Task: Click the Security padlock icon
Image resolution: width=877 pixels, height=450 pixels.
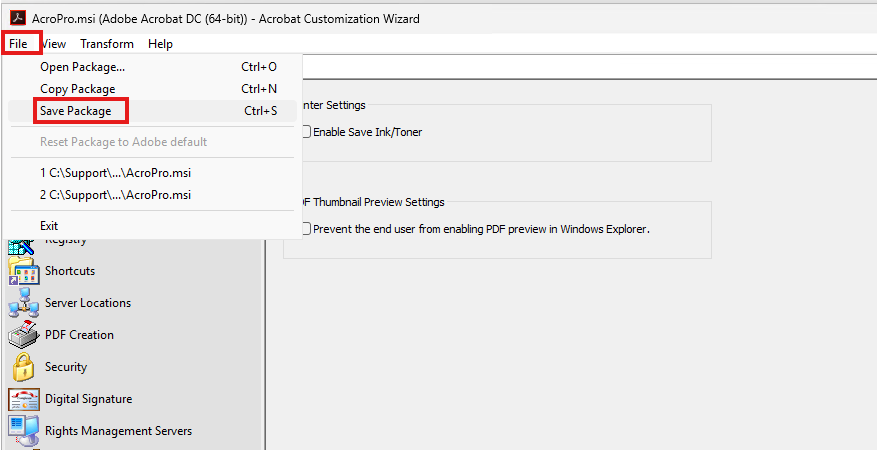Action: tap(23, 367)
